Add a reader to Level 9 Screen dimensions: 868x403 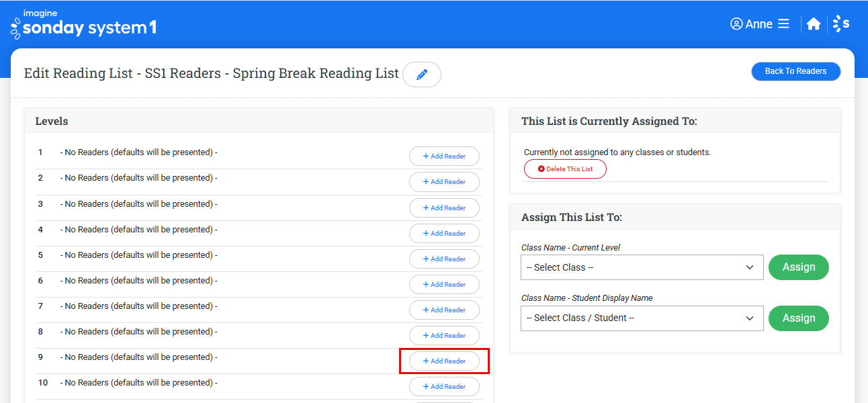[x=444, y=361]
